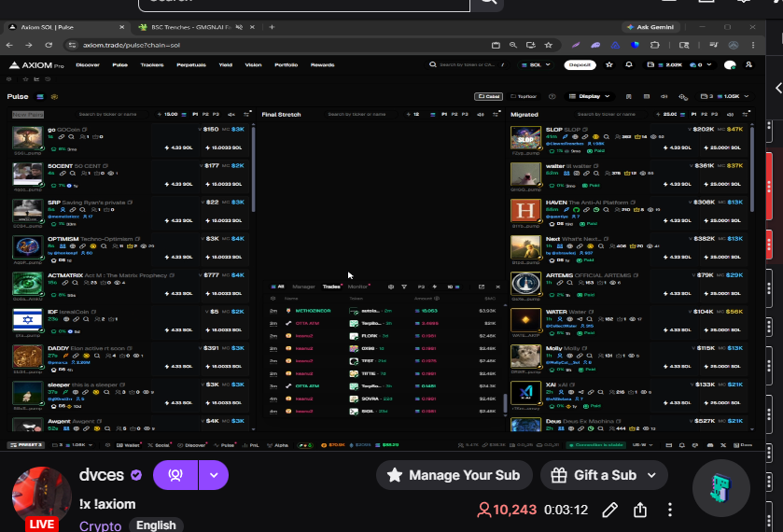Select preset P2 in New Pairs column
Viewport: 783px width, 532px height.
point(205,115)
